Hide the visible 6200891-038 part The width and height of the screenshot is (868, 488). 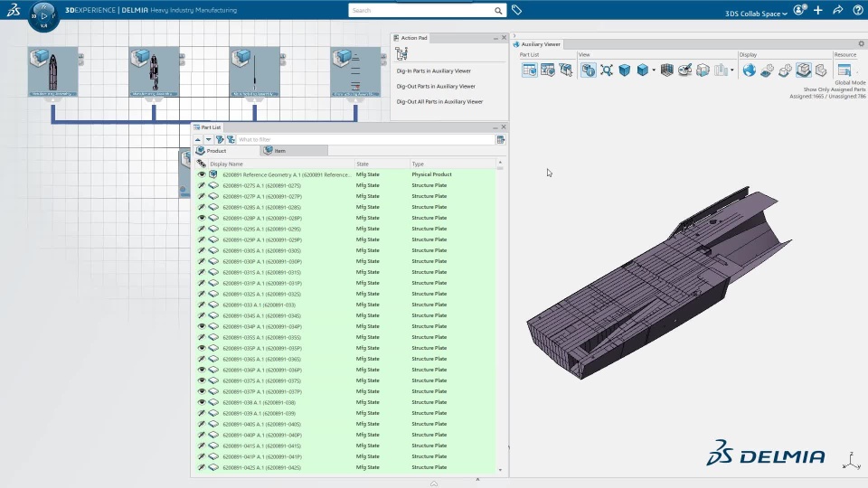(x=202, y=402)
